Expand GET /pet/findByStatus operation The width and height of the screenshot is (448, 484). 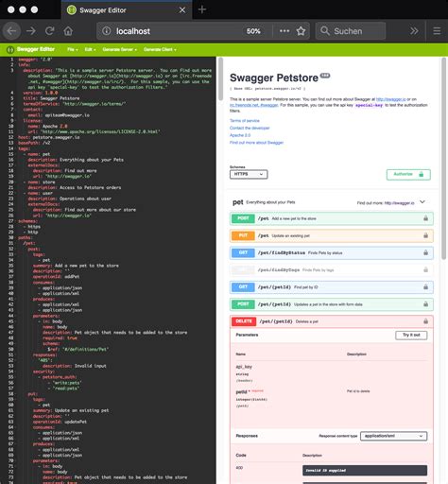coord(331,252)
